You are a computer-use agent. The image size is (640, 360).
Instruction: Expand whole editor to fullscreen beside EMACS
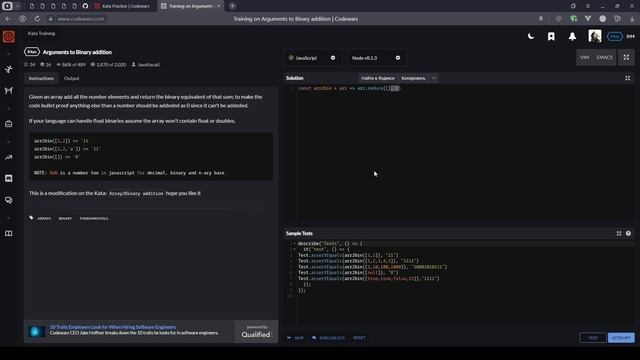(626, 58)
